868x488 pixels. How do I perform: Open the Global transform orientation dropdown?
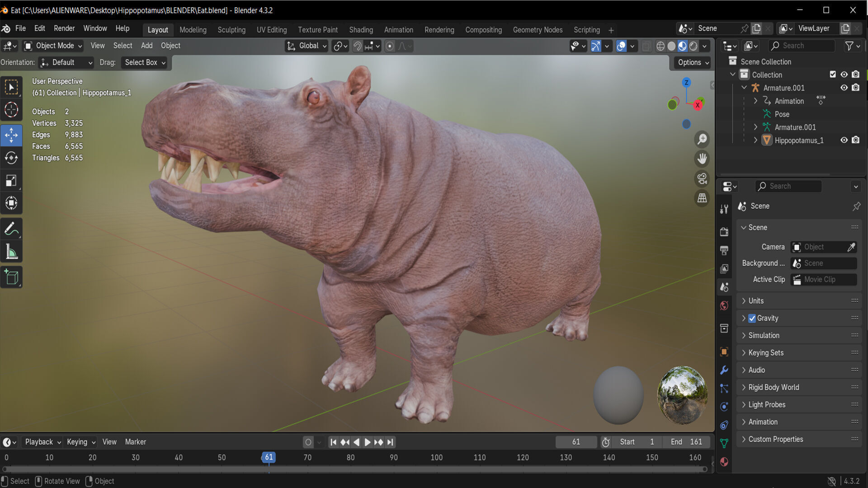[307, 46]
